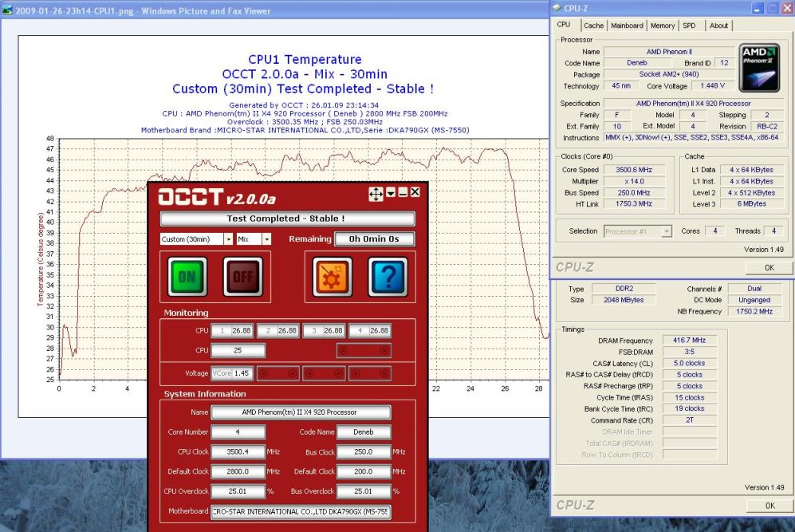Image resolution: width=795 pixels, height=532 pixels.
Task: Click the Command Rate value 2T
Action: coord(690,420)
